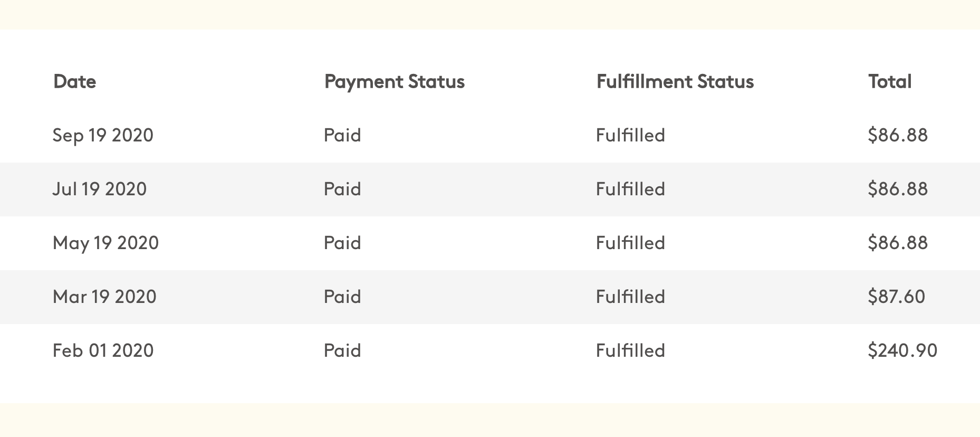This screenshot has height=437, width=980.
Task: Open the May 19 2020 order
Action: pyautogui.click(x=105, y=243)
